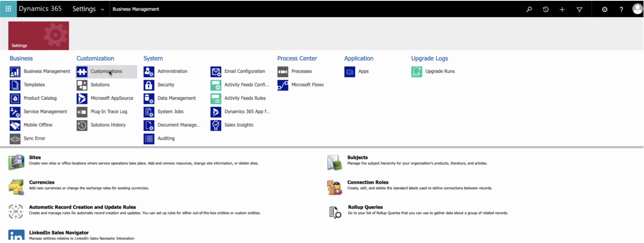Click the Activity Feeds Rules icon
644x243 pixels.
(x=216, y=98)
